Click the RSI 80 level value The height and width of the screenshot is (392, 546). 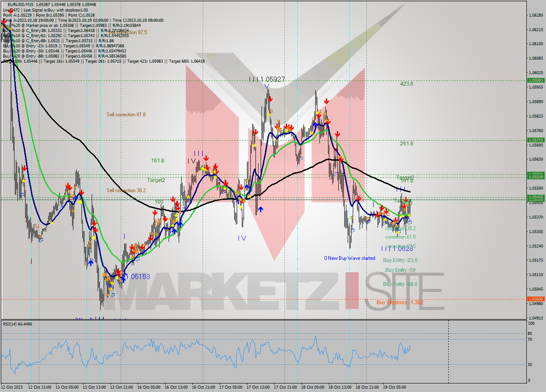point(530,334)
